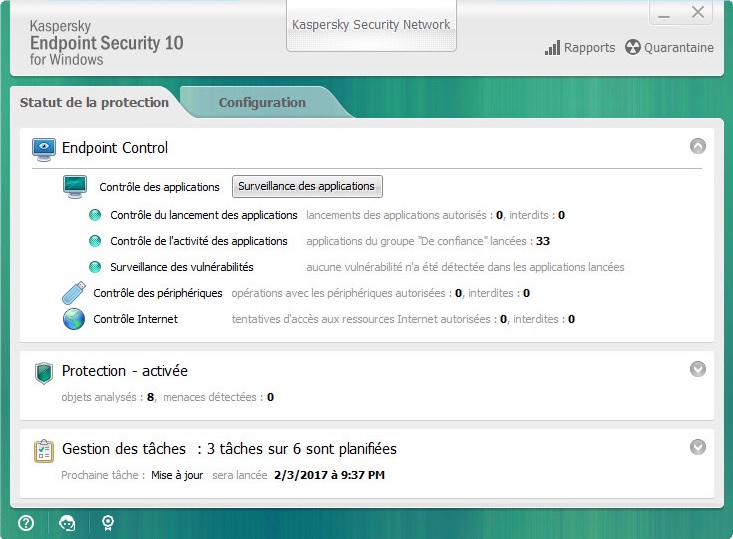This screenshot has height=539, width=733.
Task: Click Contrôle des périphériques entry
Action: tap(158, 293)
